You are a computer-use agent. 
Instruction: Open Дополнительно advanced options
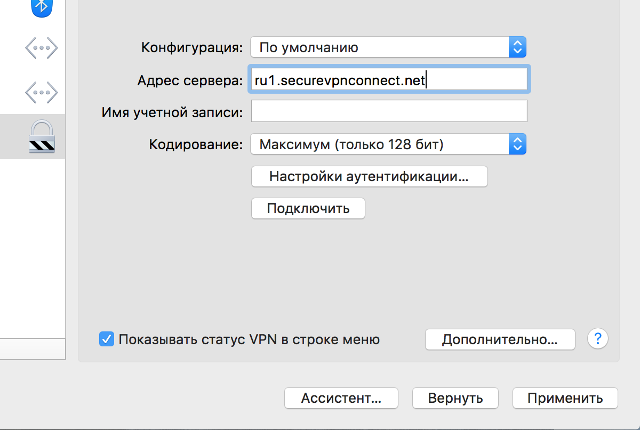pyautogui.click(x=500, y=339)
